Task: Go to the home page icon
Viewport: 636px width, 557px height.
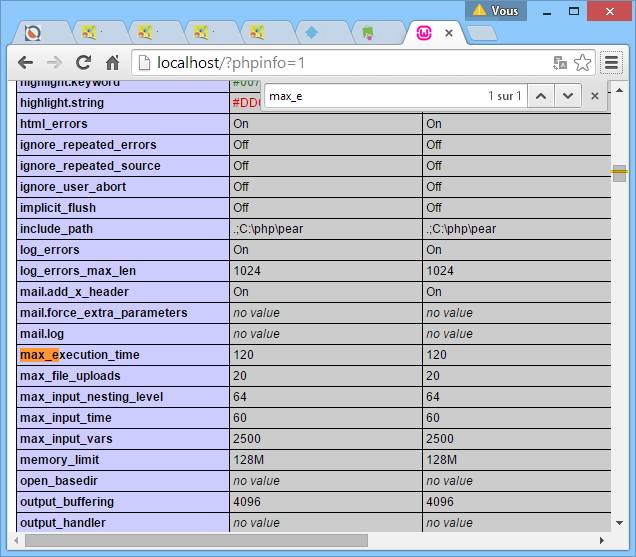Action: tap(112, 62)
